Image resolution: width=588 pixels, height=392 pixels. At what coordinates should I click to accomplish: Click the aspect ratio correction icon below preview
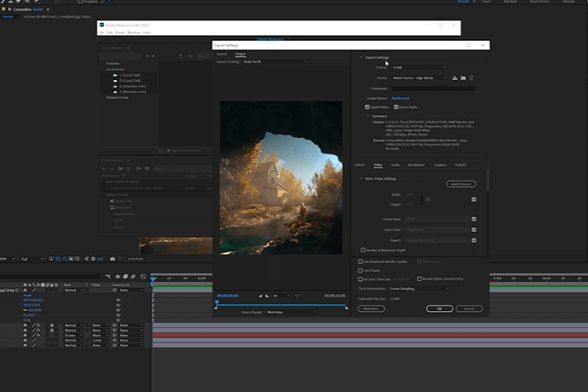coord(297,296)
